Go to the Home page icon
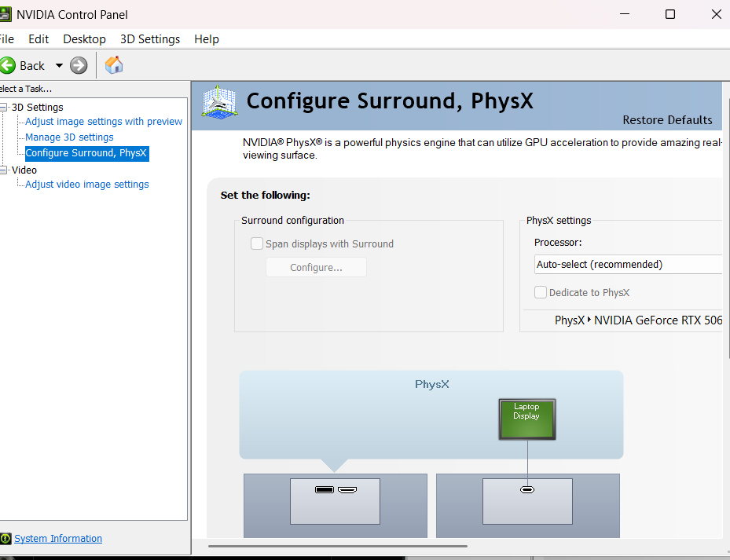 tap(114, 65)
